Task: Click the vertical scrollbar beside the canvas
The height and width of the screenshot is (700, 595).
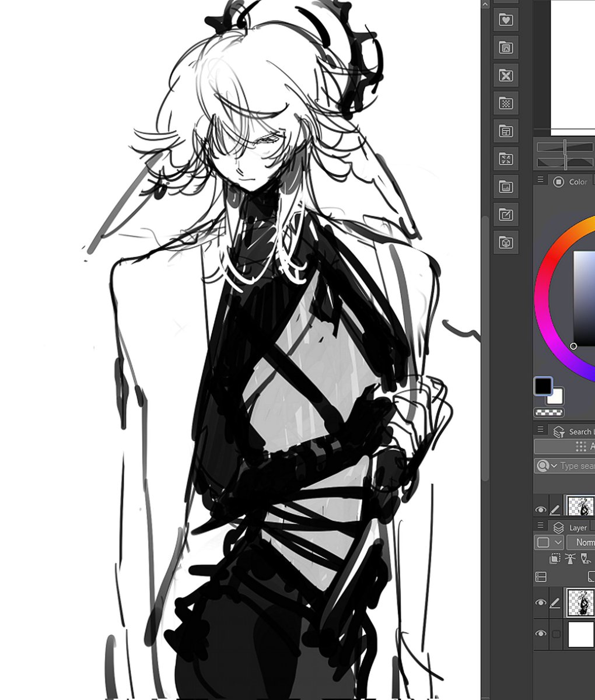Action: pos(485,348)
